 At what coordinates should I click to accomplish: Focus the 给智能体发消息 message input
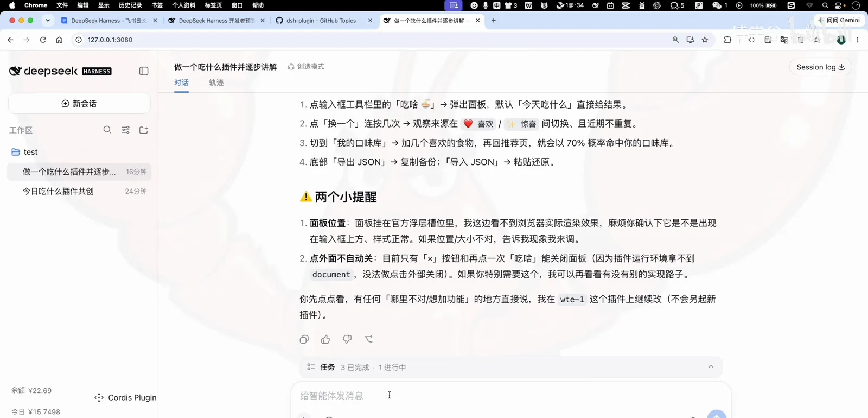pos(510,396)
